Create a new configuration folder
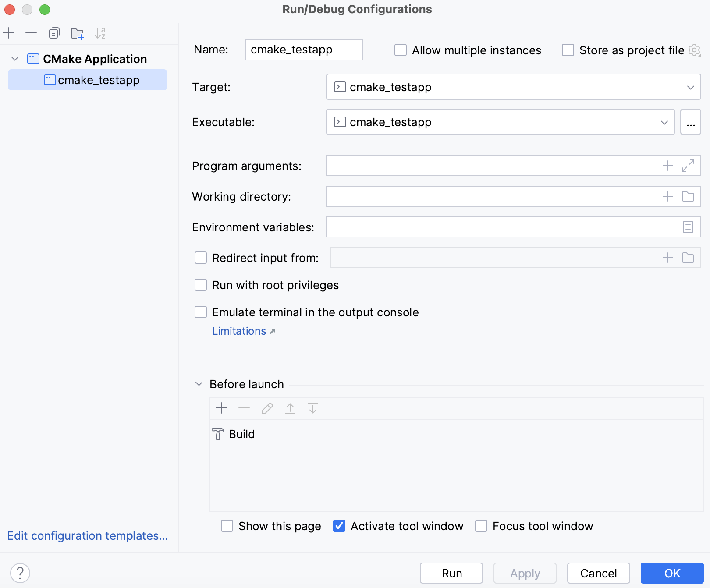The width and height of the screenshot is (710, 588). click(x=77, y=32)
